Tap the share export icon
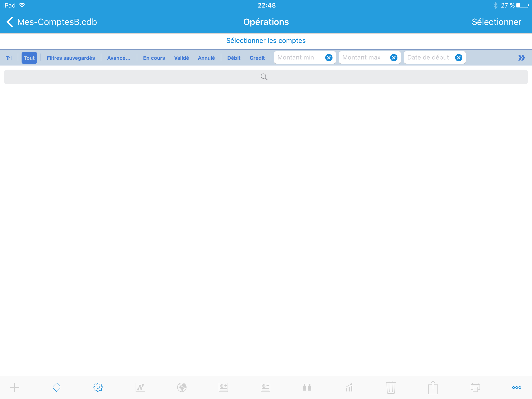The width and height of the screenshot is (532, 399). tap(433, 387)
